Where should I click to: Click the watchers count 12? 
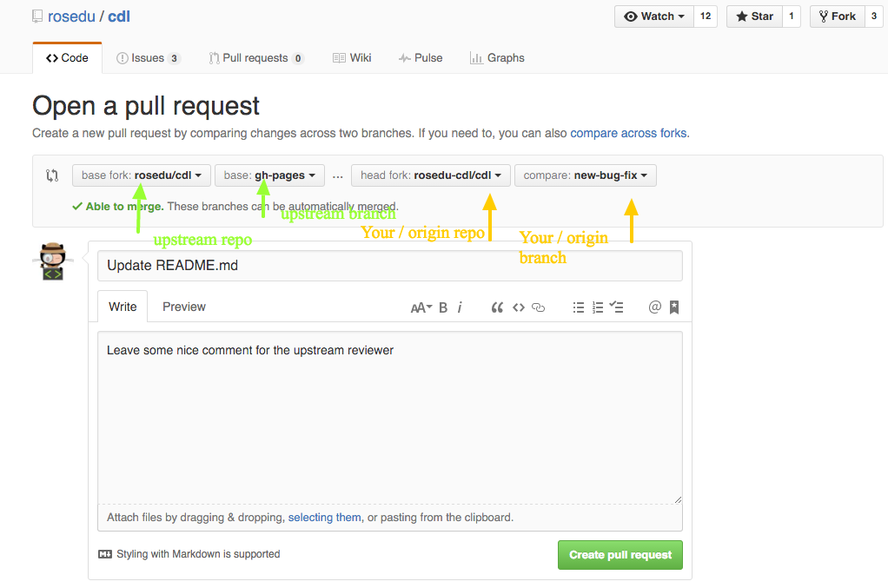pyautogui.click(x=705, y=17)
